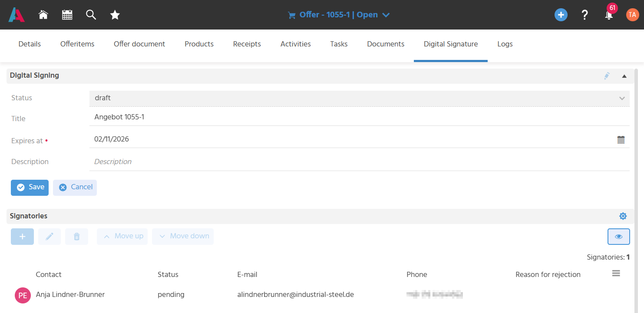The height and width of the screenshot is (313, 644).
Task: Go to the Home icon
Action: tap(43, 15)
